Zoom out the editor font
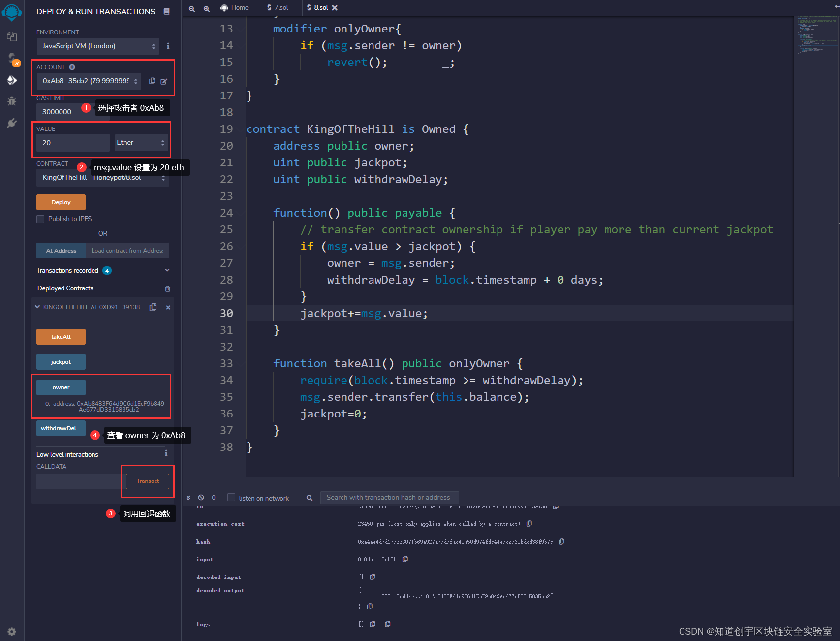The width and height of the screenshot is (840, 641). (192, 8)
